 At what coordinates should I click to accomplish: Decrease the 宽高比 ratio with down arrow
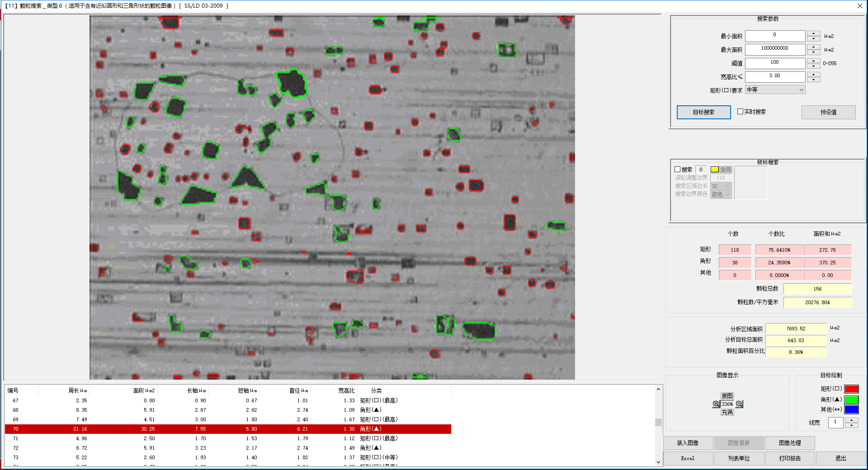click(x=813, y=80)
